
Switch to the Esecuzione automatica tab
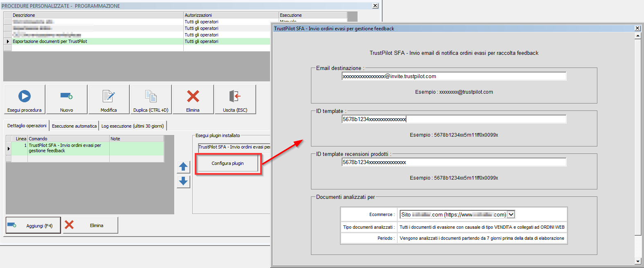point(74,126)
